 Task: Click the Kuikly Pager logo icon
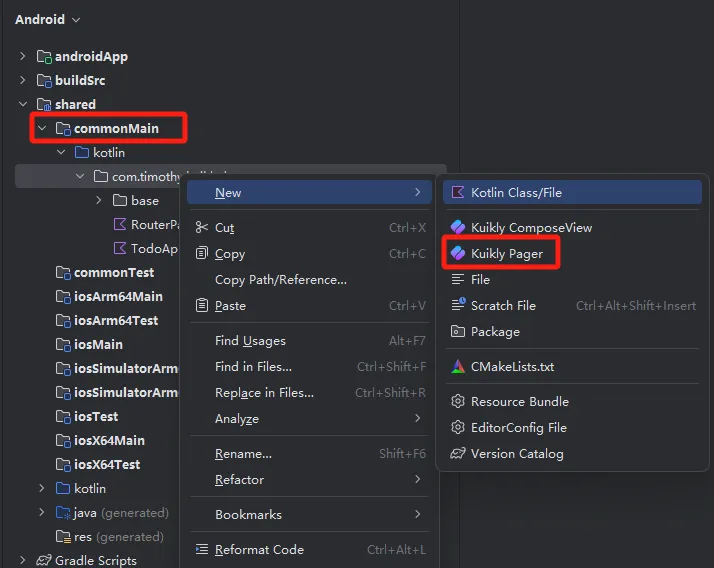(458, 253)
